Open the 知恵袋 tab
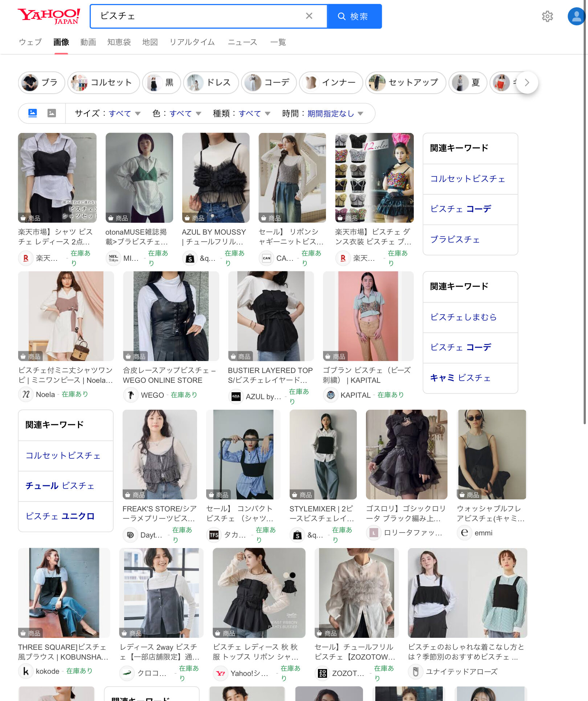This screenshot has height=701, width=588. click(x=119, y=42)
